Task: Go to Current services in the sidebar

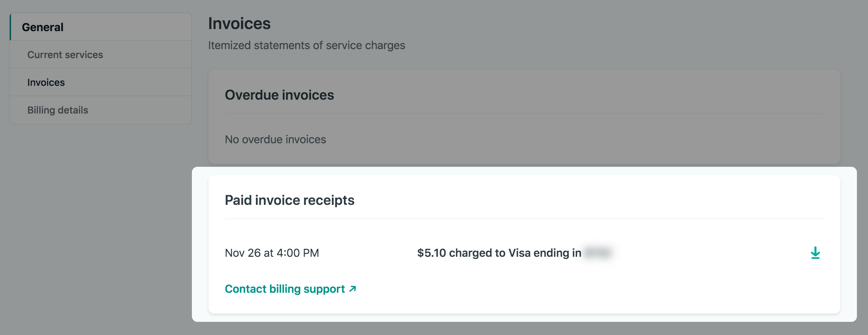Action: [65, 55]
